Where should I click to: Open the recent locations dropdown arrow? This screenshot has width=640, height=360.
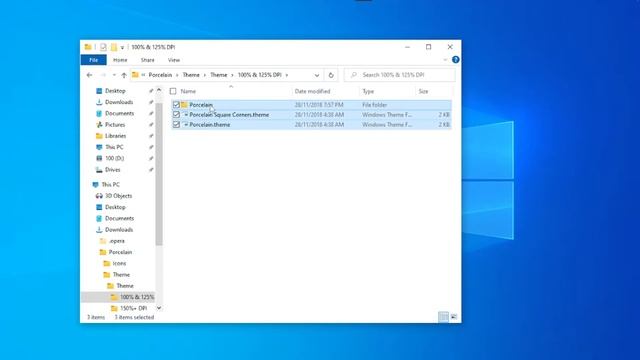click(114, 75)
